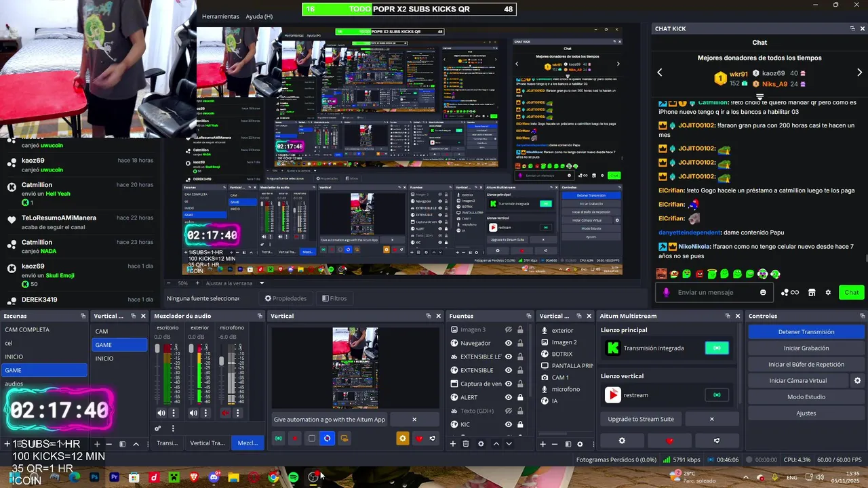Image resolution: width=868 pixels, height=488 pixels.
Task: Open the escritorio channel options menu
Action: (174, 413)
